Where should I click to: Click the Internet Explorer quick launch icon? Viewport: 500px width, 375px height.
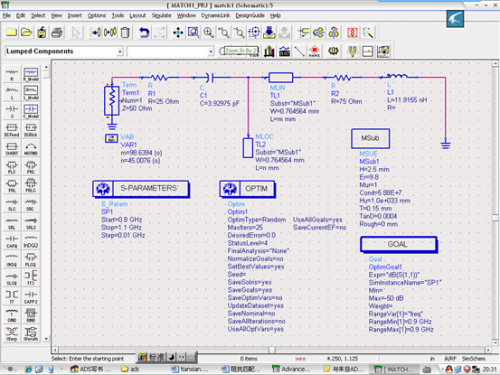pyautogui.click(x=28, y=369)
